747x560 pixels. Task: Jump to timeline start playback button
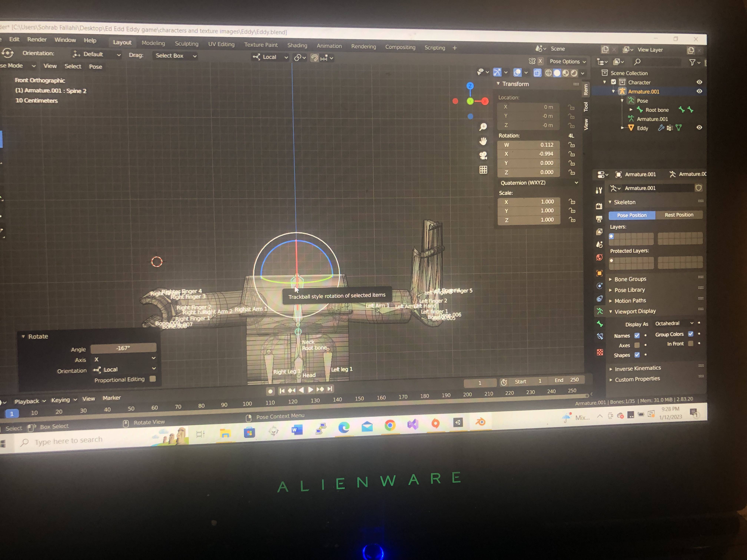282,391
